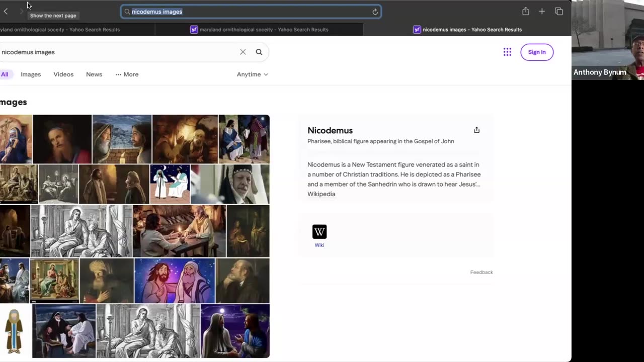Switch to the nicodemus images tab
The width and height of the screenshot is (644, 362).
(467, 30)
